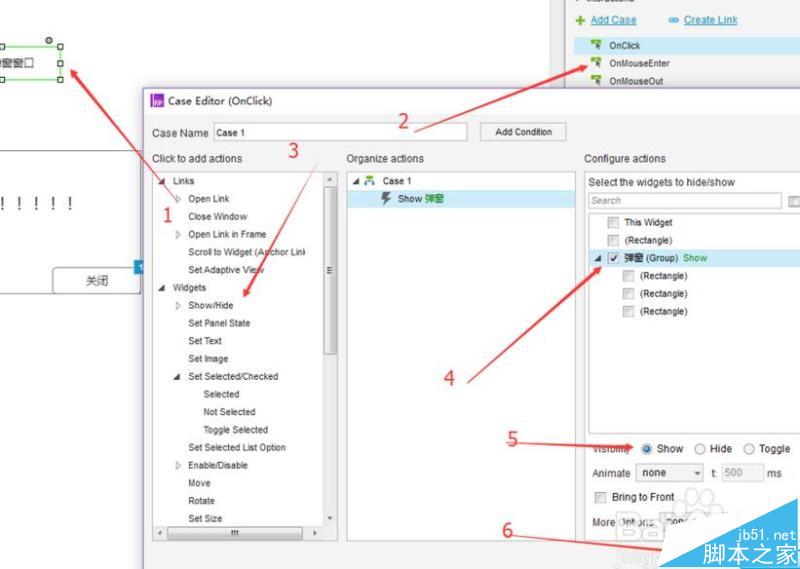The height and width of the screenshot is (569, 800).
Task: Uncheck the 弹窗 (Group) checkbox
Action: coord(613,258)
